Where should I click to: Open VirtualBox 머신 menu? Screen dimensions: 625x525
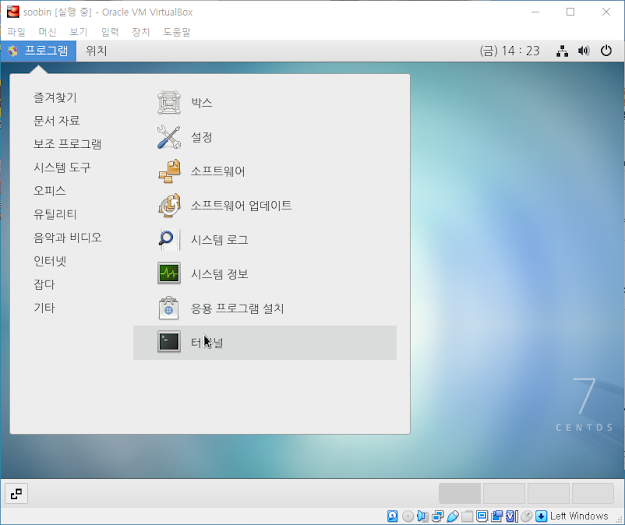(47, 32)
